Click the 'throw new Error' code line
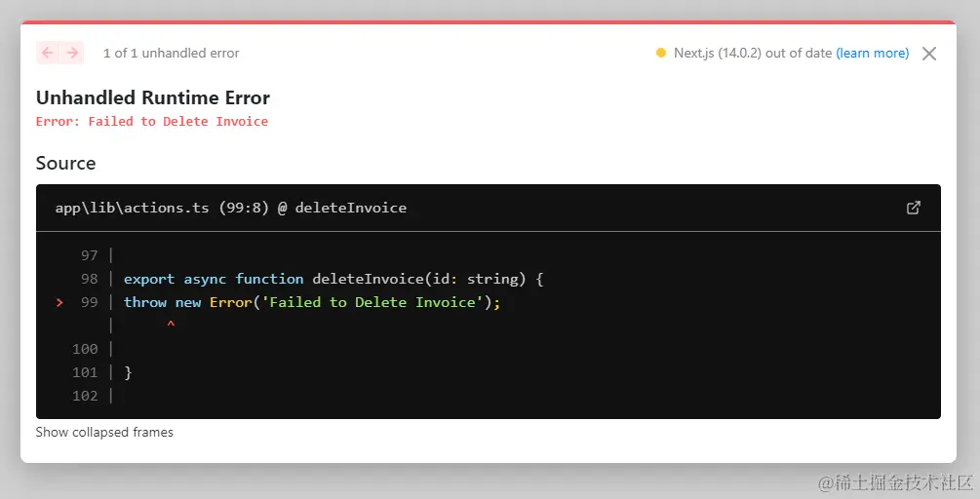This screenshot has height=499, width=980. click(312, 302)
